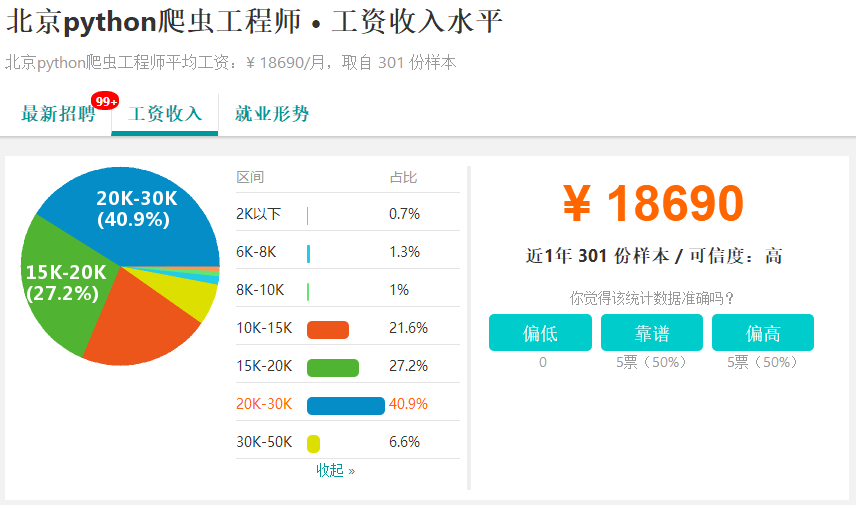This screenshot has width=856, height=505.
Task: Select the 2K以下 range label
Action: coord(258,213)
